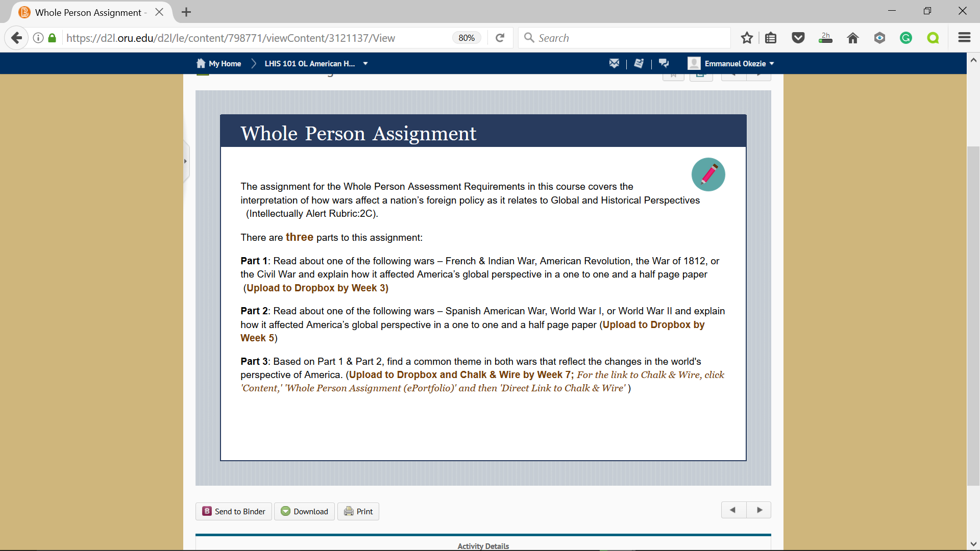The height and width of the screenshot is (551, 980).
Task: Go to My Home
Action: 219,63
